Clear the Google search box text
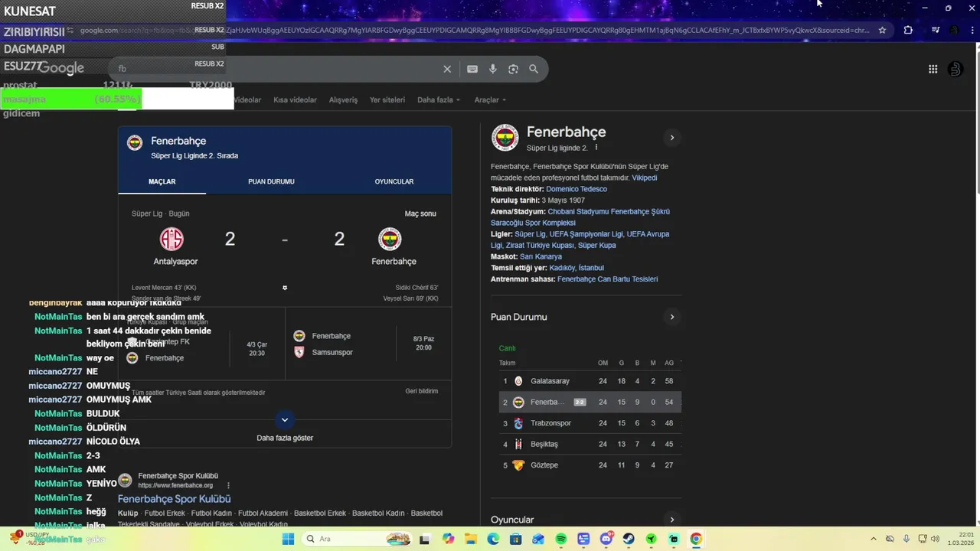The image size is (980, 551). pyautogui.click(x=447, y=69)
